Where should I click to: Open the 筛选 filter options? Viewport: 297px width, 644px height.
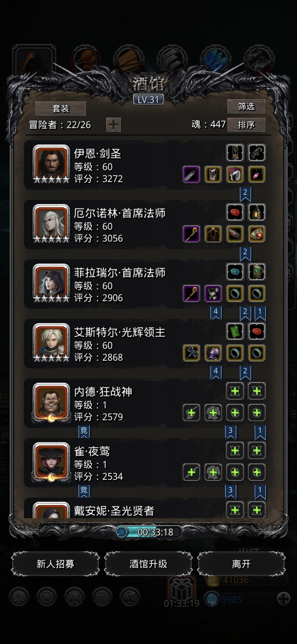[x=246, y=106]
